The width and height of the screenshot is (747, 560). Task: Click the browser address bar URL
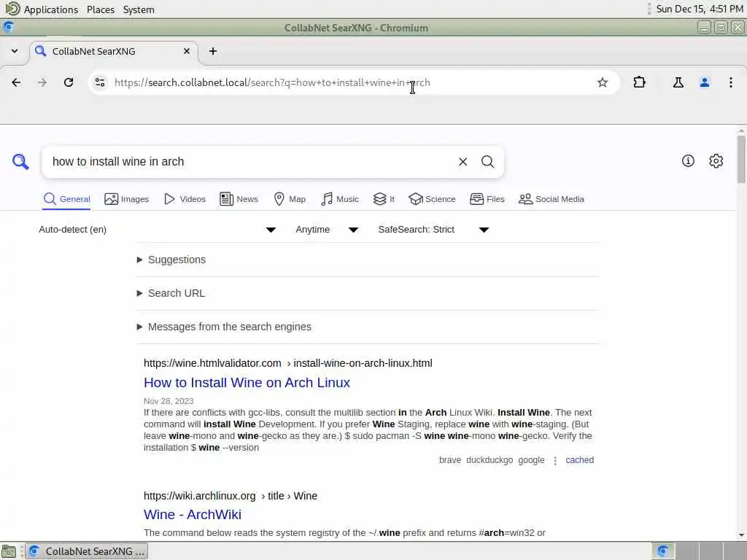(272, 83)
